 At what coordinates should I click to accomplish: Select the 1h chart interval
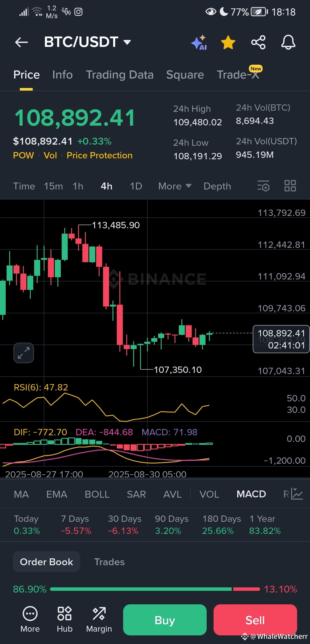pyautogui.click(x=78, y=186)
